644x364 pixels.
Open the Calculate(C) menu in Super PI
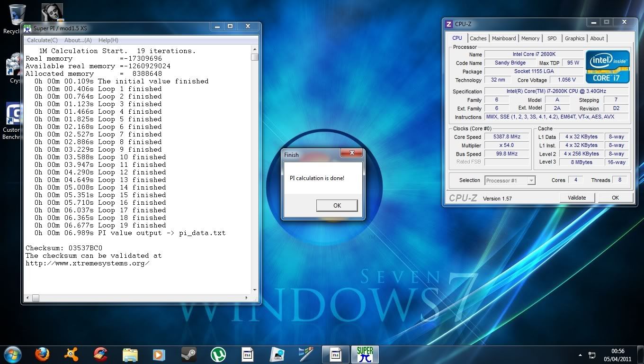[42, 40]
